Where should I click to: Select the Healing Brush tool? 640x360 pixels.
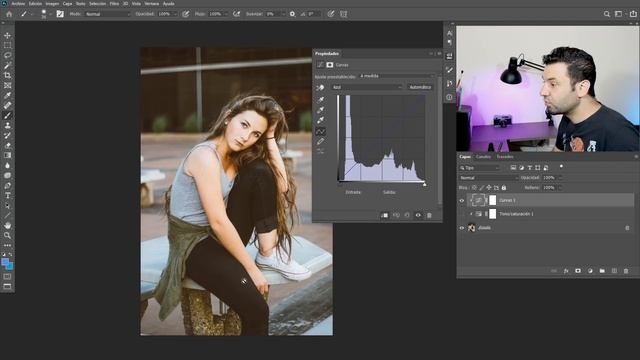tap(7, 105)
